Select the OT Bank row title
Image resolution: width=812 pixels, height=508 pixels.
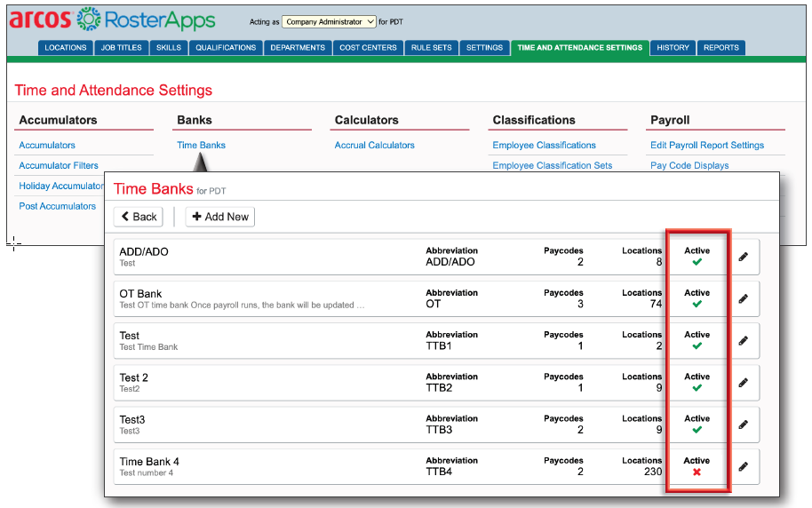point(141,294)
